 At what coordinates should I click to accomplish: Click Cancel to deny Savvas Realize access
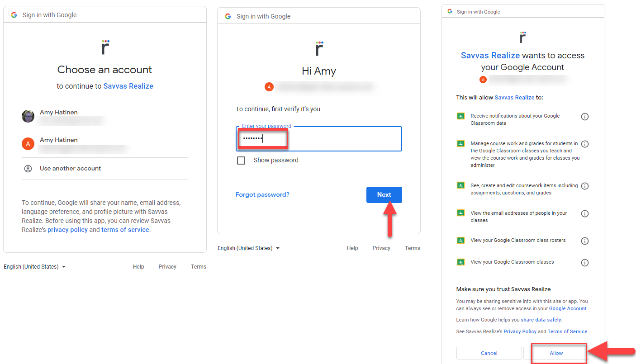pos(489,353)
